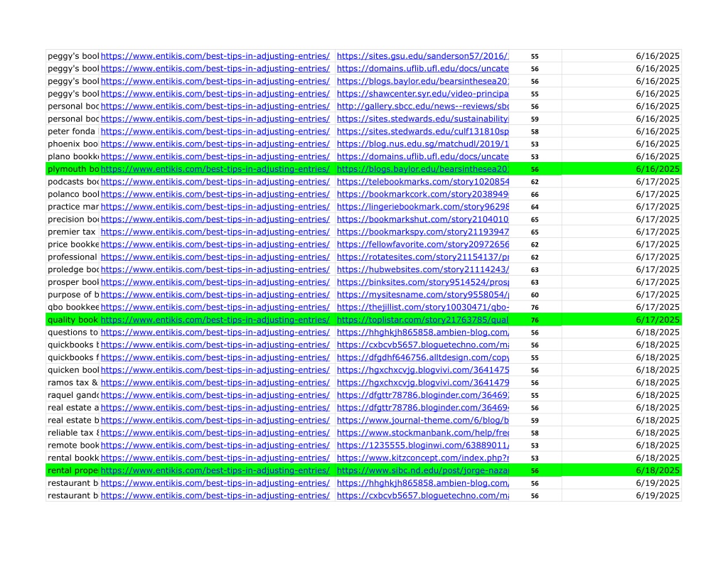Open the www.journal-theme.com blog link
The image size is (728, 562).
422,420
